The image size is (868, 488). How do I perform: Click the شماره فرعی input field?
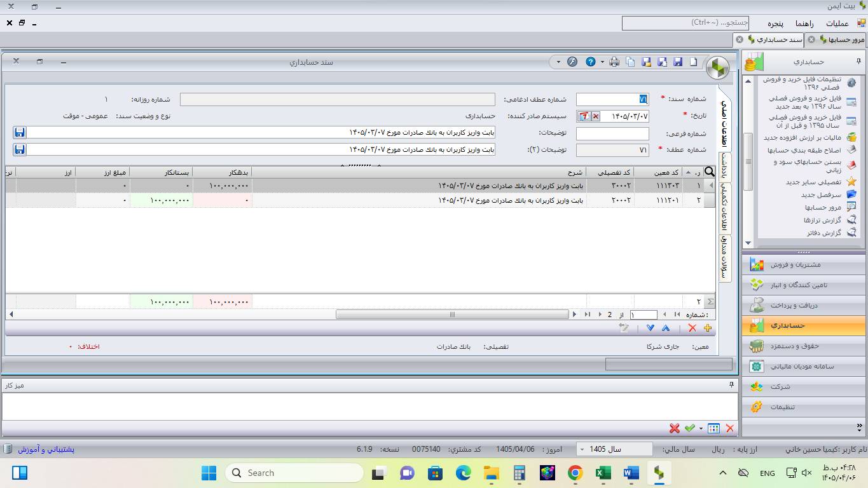click(x=612, y=133)
